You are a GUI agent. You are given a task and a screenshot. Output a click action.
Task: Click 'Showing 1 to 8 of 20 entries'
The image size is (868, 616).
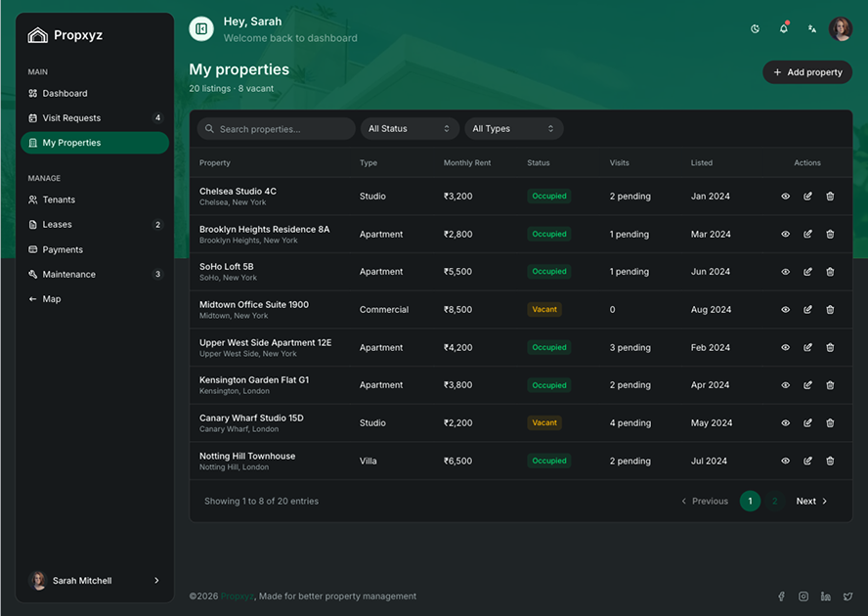[x=261, y=501]
